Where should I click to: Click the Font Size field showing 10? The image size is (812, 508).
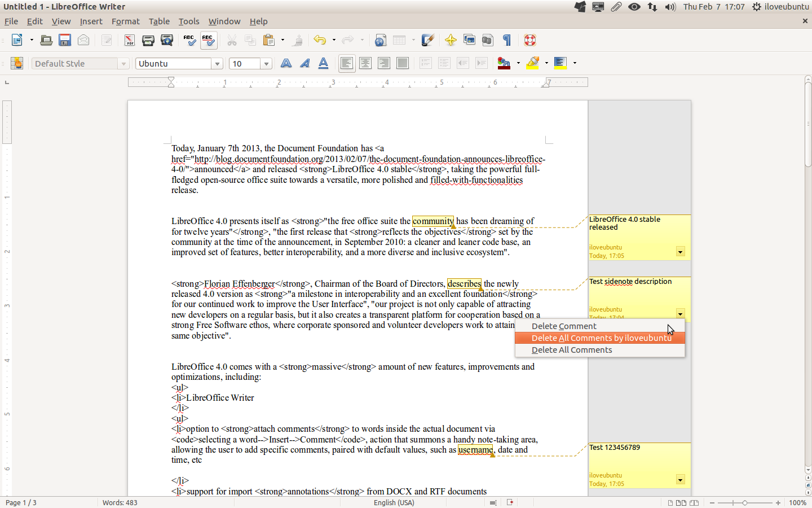245,64
